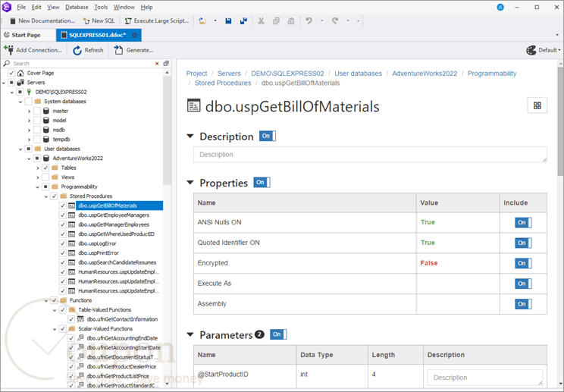The width and height of the screenshot is (564, 392).
Task: Expand the master database node
Action: 29,111
